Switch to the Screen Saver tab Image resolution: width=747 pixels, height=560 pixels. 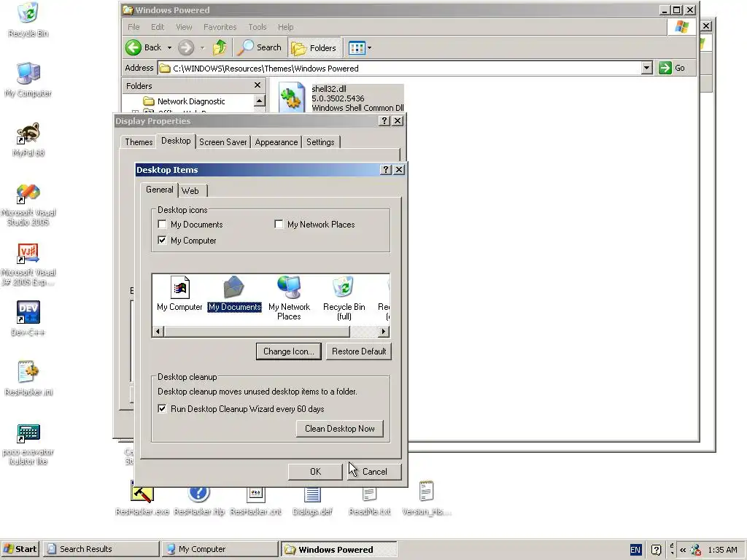(223, 142)
